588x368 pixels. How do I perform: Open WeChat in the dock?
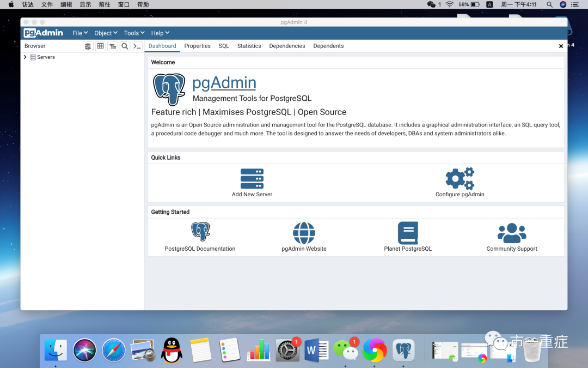click(x=345, y=351)
